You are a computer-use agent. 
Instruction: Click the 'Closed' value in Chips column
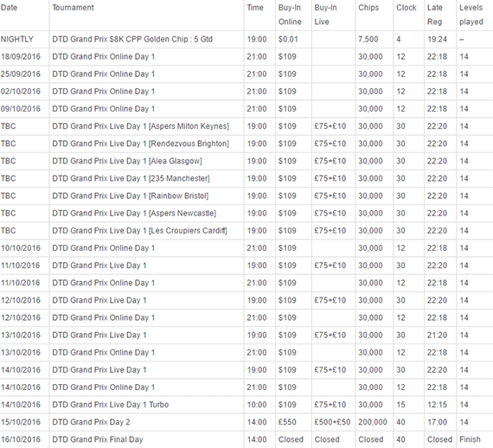click(371, 439)
